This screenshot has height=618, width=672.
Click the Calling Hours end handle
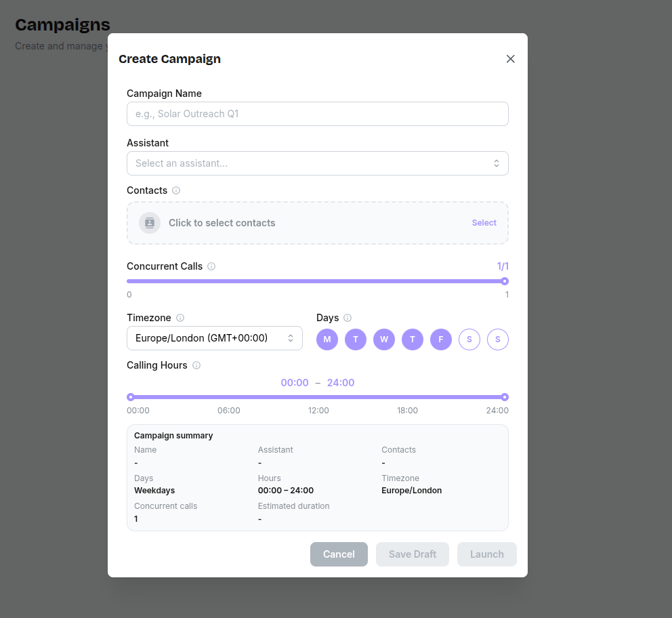point(505,397)
